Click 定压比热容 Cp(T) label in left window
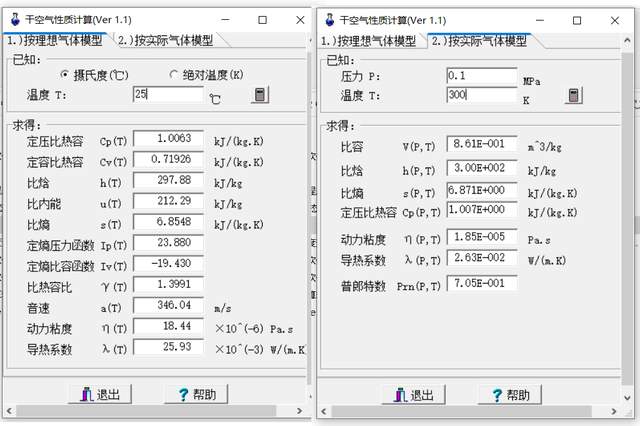The width and height of the screenshot is (640, 426). (77, 141)
